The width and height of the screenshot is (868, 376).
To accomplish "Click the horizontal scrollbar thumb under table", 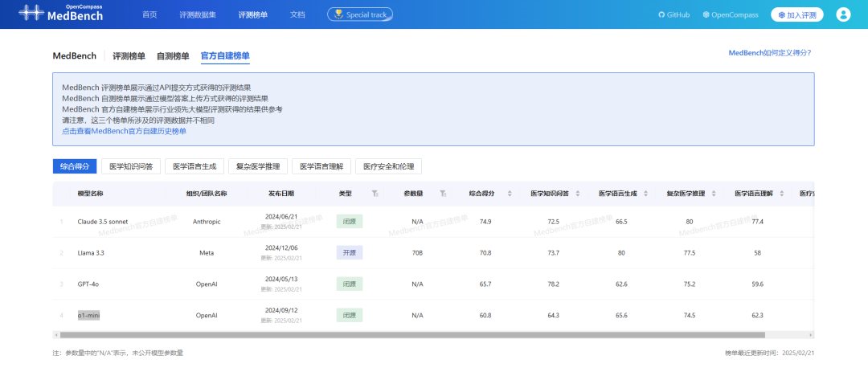I will [x=412, y=335].
